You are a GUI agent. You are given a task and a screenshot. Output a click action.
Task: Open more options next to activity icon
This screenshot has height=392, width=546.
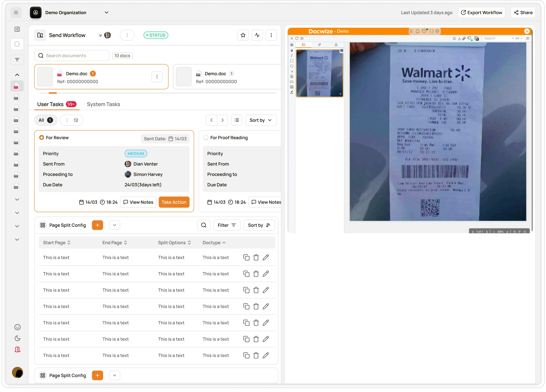tap(271, 35)
